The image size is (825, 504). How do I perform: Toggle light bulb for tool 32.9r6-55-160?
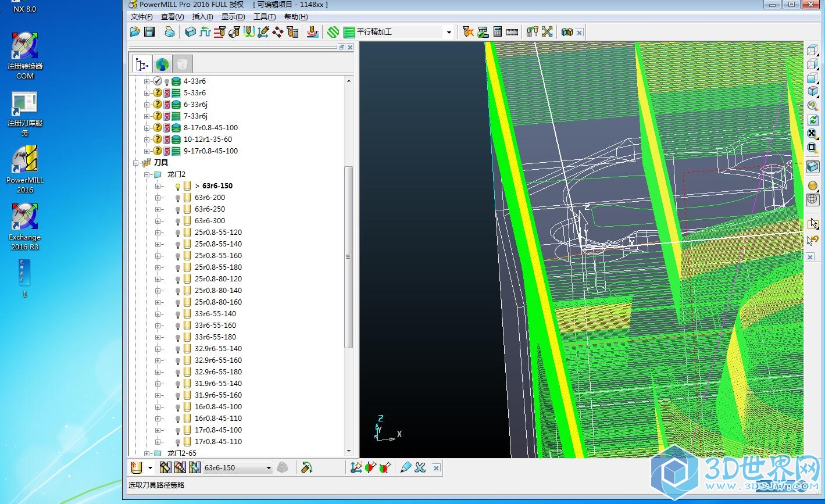click(178, 361)
